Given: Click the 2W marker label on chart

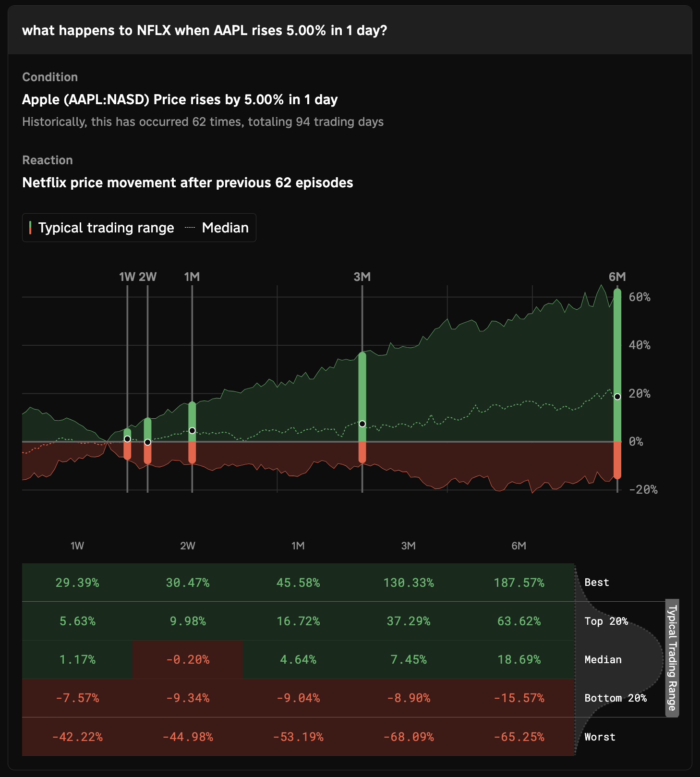Looking at the screenshot, I should pos(148,277).
